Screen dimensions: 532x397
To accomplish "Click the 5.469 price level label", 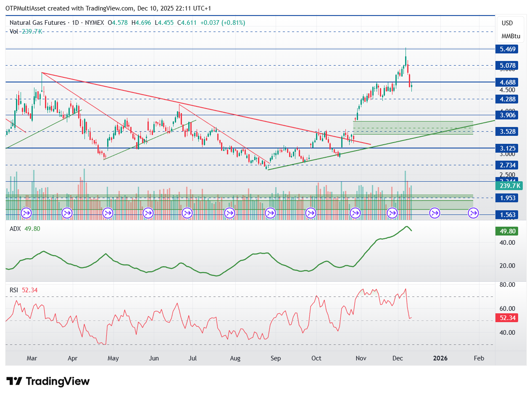I will pyautogui.click(x=507, y=49).
